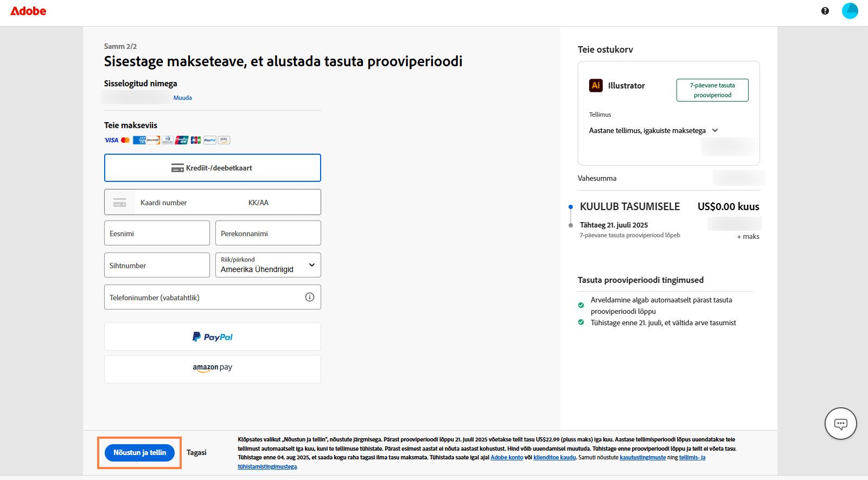Click the Illustrator app icon in cart

(x=596, y=85)
